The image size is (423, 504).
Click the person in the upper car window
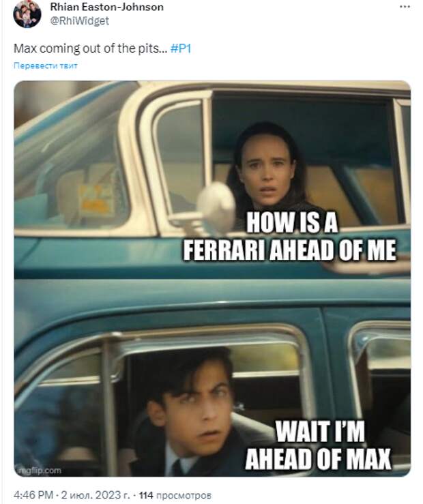point(268,172)
